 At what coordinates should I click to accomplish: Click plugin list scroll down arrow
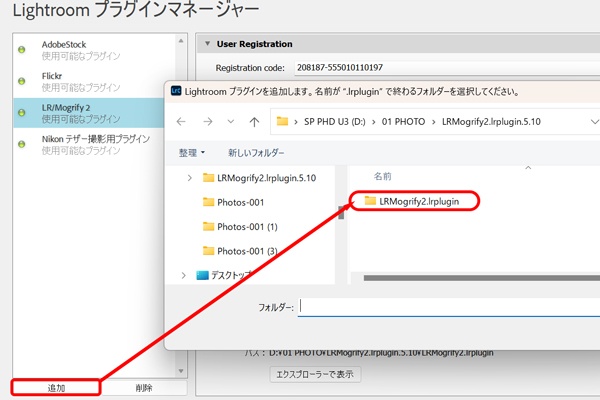tap(181, 371)
